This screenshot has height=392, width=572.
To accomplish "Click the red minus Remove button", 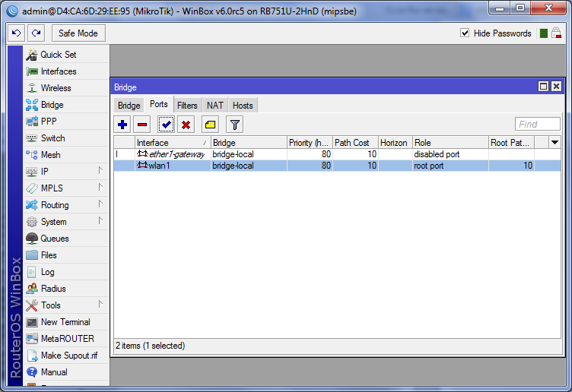I will pos(142,125).
